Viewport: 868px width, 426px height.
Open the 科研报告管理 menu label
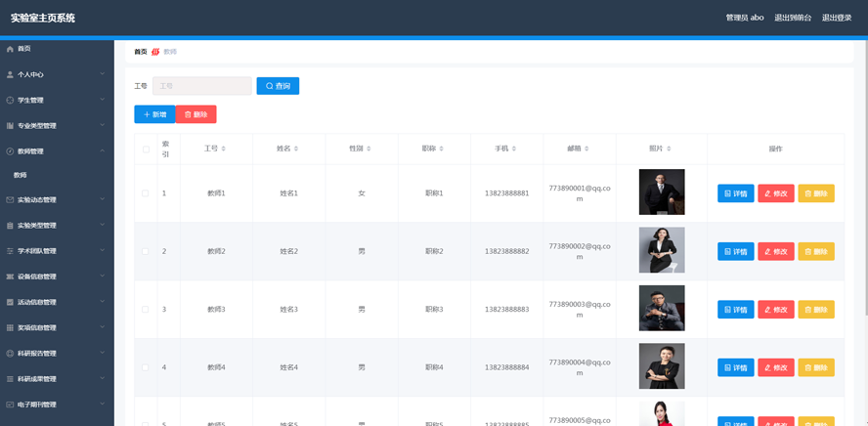(x=37, y=354)
